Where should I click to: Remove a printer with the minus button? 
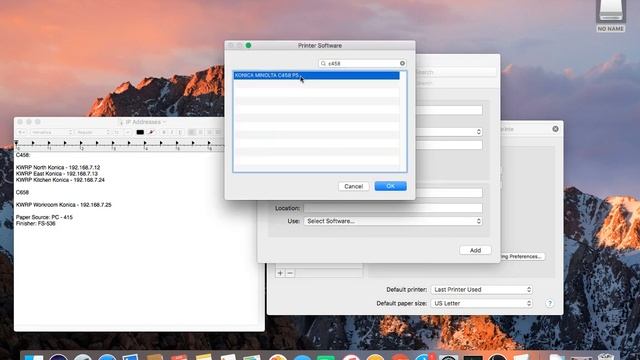[x=290, y=273]
